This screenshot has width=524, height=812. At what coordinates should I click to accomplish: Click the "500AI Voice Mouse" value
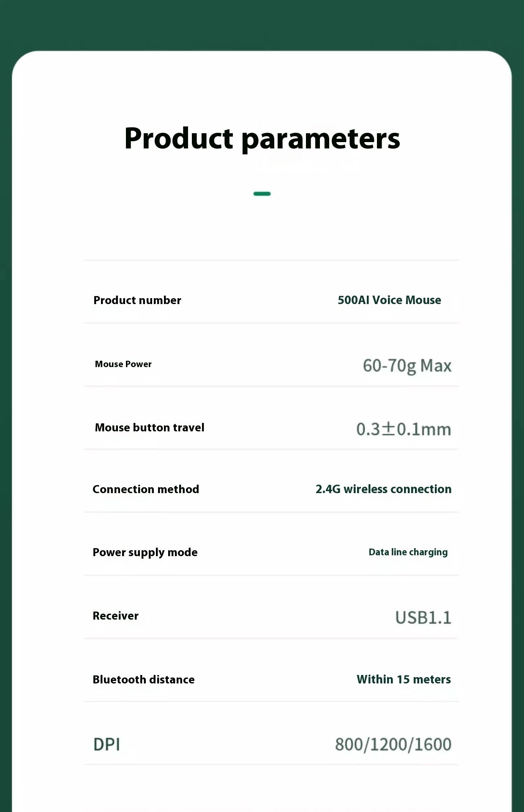point(389,300)
